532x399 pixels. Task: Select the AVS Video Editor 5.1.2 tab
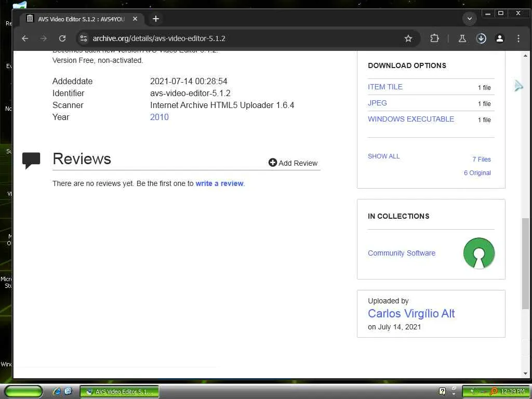pos(82,19)
